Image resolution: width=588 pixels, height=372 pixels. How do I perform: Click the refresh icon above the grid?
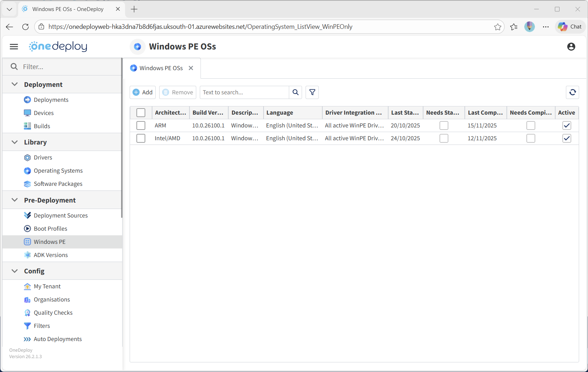coord(572,92)
